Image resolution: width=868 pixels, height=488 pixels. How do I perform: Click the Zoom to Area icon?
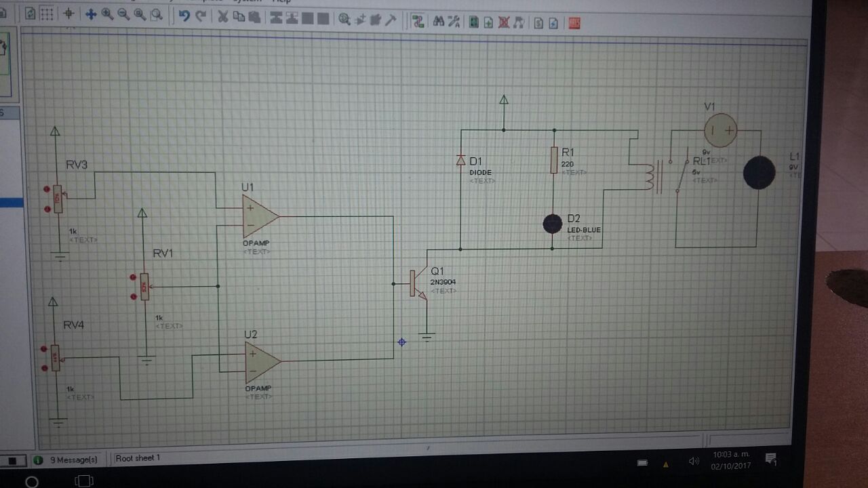click(x=157, y=14)
